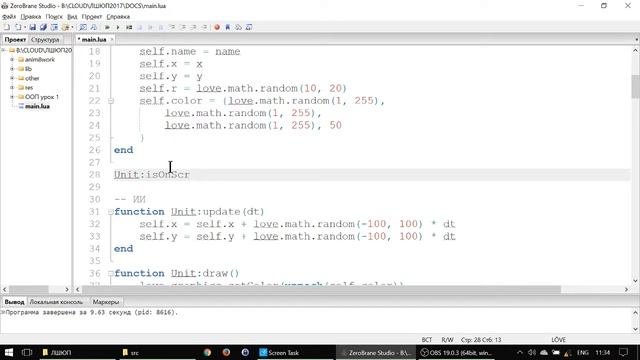Select the Проект panel tab

tap(15, 40)
